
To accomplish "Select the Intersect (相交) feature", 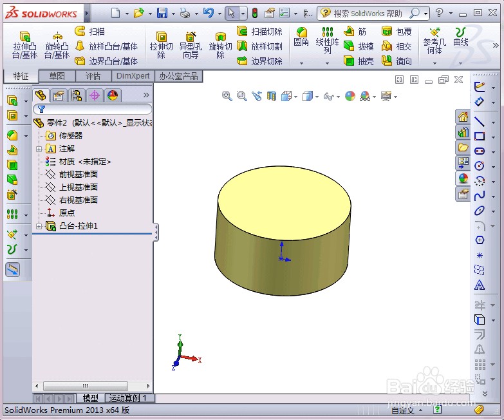I will click(397, 46).
